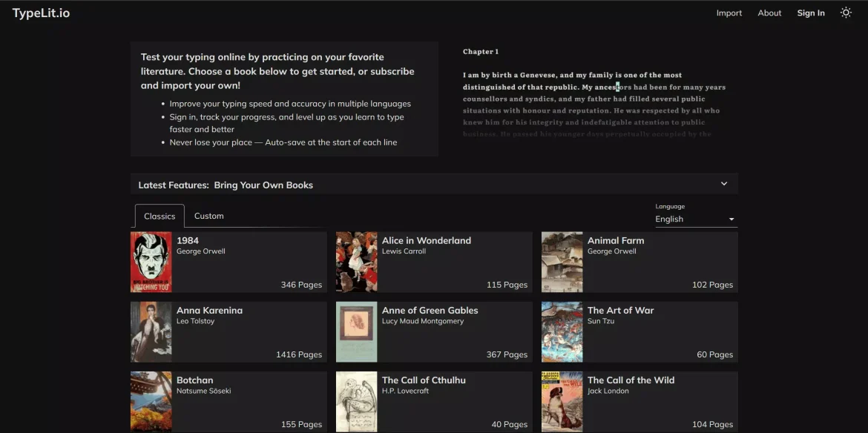Select the 1984 book title
Screen dimensions: 868x433
[x=188, y=240]
